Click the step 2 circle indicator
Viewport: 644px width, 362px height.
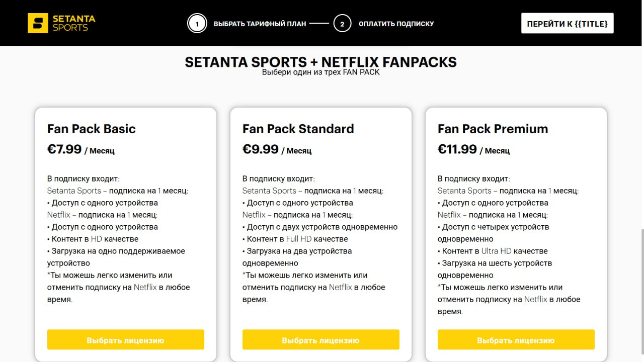coord(342,24)
